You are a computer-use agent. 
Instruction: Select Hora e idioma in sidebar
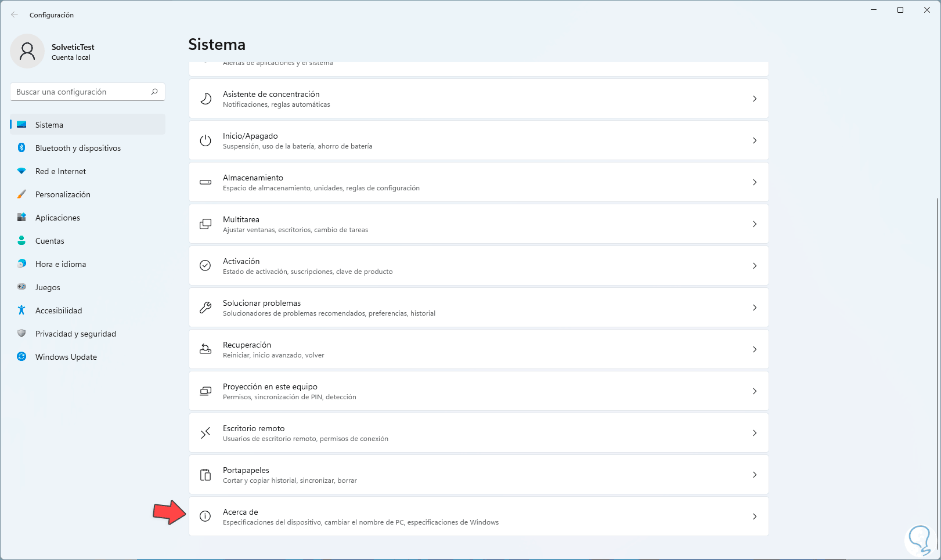coord(60,264)
